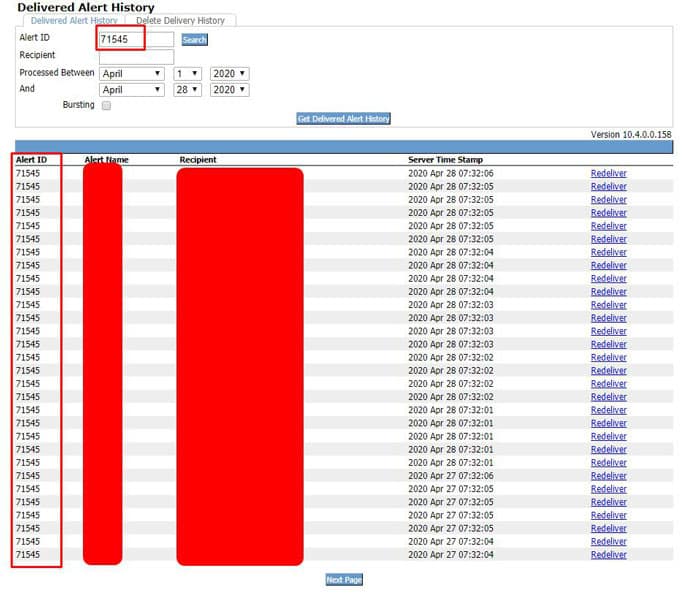The height and width of the screenshot is (602, 700).
Task: Click the time stamp 2020 Apr 27 07:32:06
Action: pyautogui.click(x=450, y=476)
